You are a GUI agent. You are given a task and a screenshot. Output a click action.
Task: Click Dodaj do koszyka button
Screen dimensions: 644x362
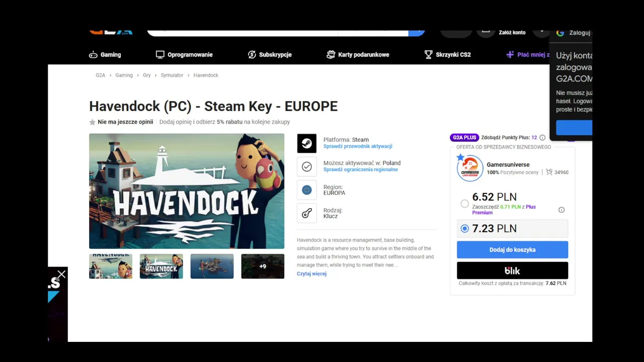pyautogui.click(x=512, y=250)
